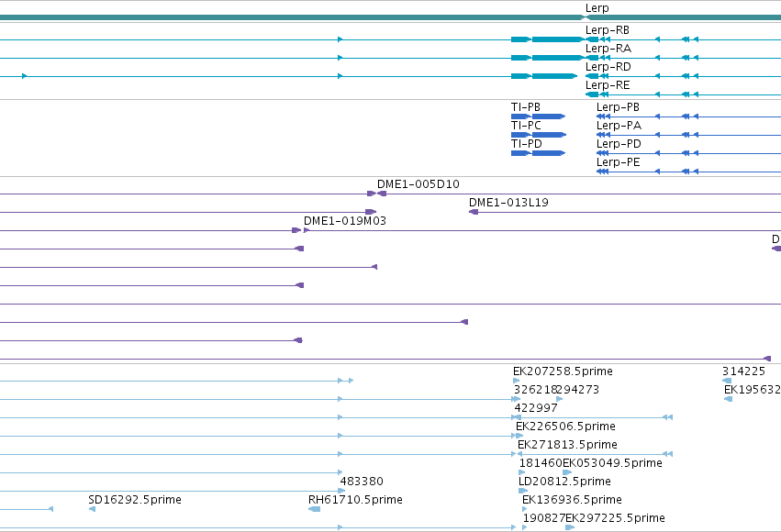This screenshot has height=532, width=781.
Task: Click the 314225 arrow glyph
Action: pyautogui.click(x=727, y=381)
